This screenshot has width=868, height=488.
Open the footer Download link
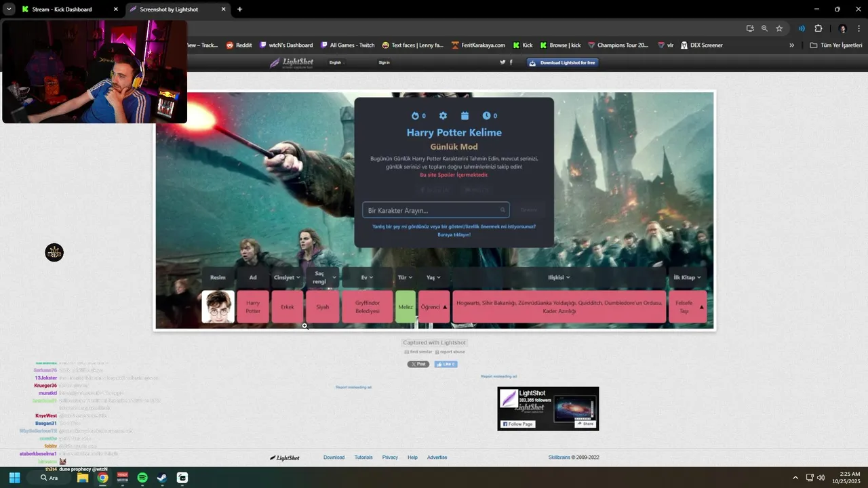point(334,457)
